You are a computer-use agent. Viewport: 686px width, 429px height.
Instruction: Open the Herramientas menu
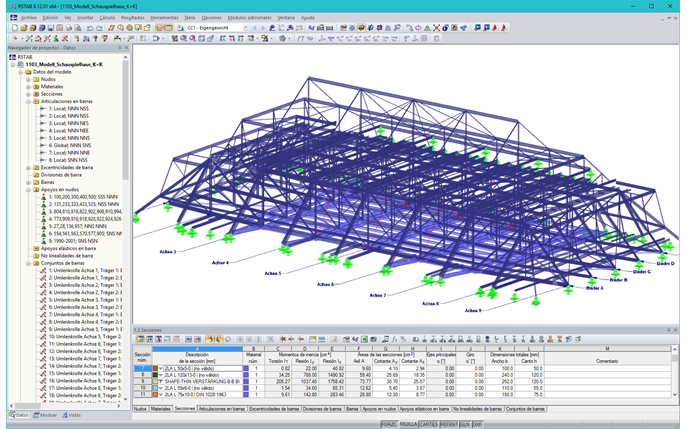pos(164,18)
